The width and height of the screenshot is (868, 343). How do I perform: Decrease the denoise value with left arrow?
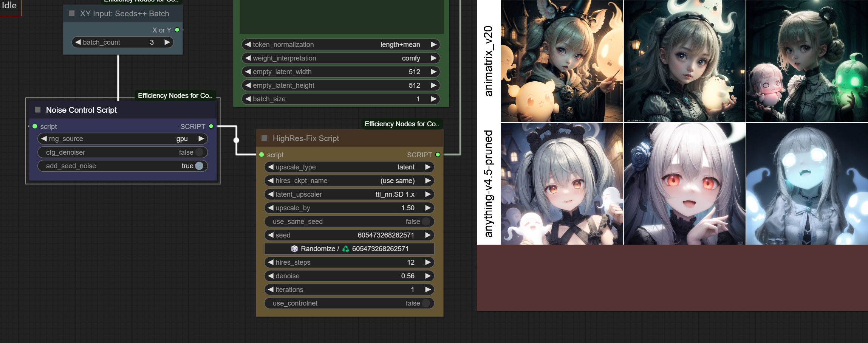click(271, 276)
